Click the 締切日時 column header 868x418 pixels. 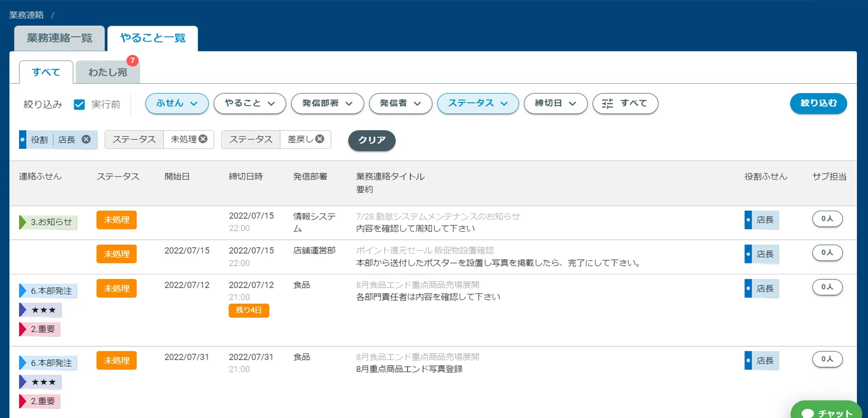pos(246,176)
